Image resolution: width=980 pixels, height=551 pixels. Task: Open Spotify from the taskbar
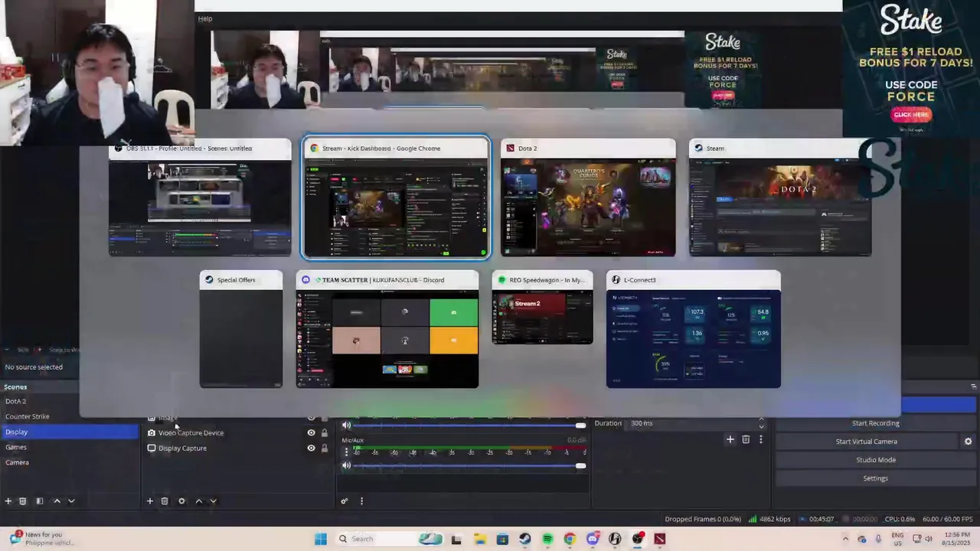(x=547, y=539)
